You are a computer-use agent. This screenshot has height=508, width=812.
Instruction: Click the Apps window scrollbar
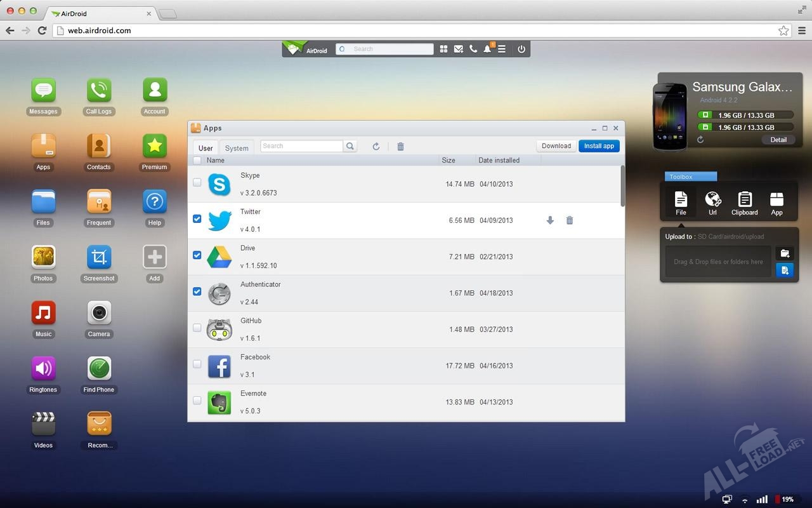(622, 185)
